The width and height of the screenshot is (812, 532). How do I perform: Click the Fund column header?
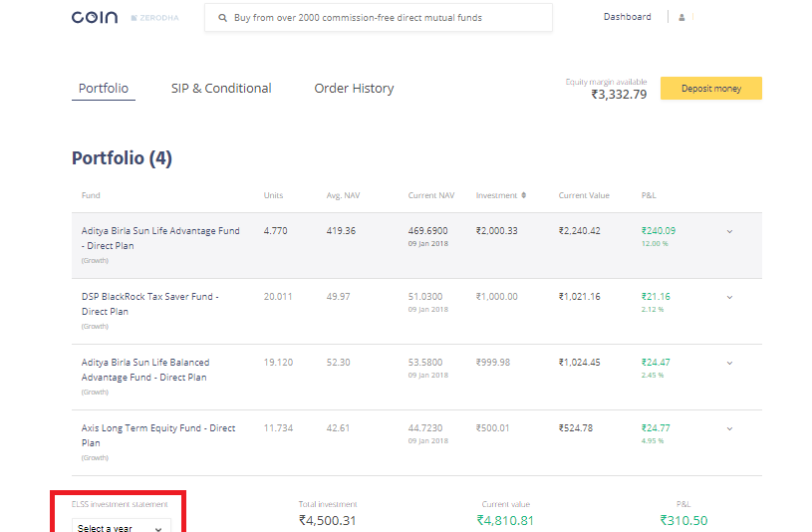(91, 195)
